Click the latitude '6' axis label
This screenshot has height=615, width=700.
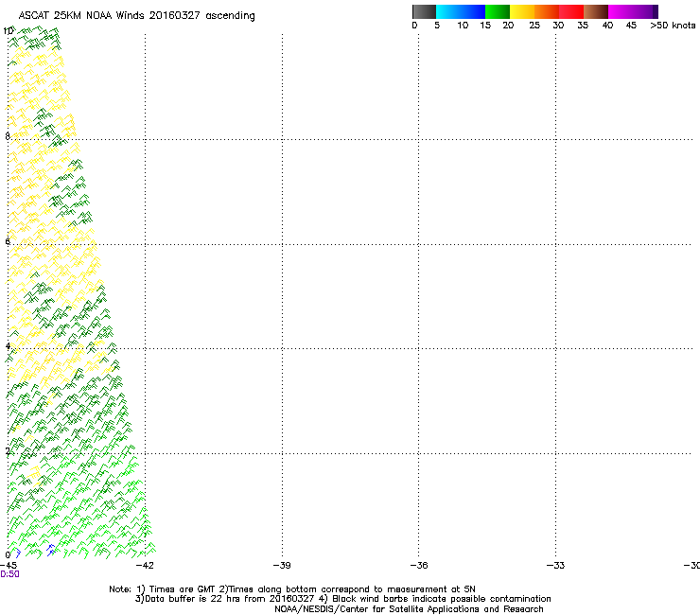tap(8, 241)
